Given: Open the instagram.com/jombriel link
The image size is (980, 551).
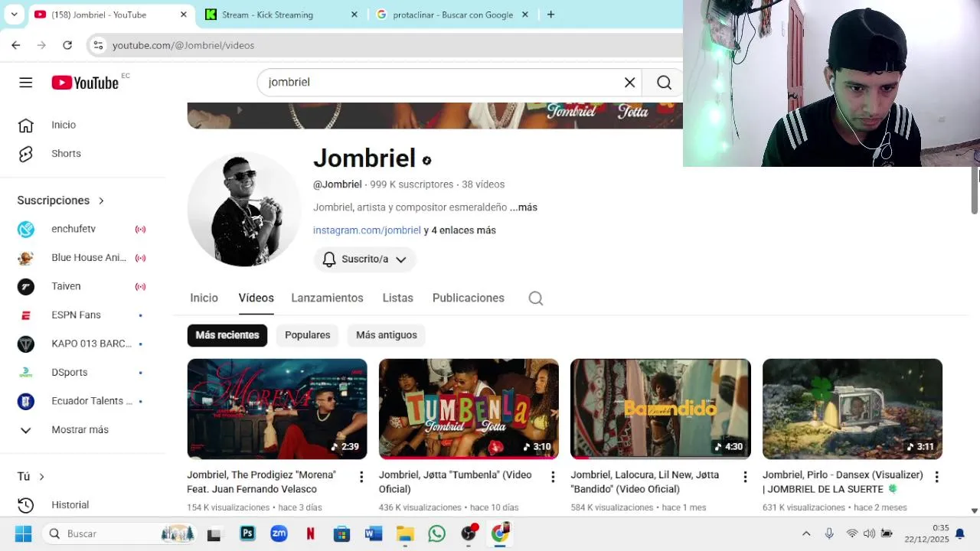Looking at the screenshot, I should click(x=367, y=230).
